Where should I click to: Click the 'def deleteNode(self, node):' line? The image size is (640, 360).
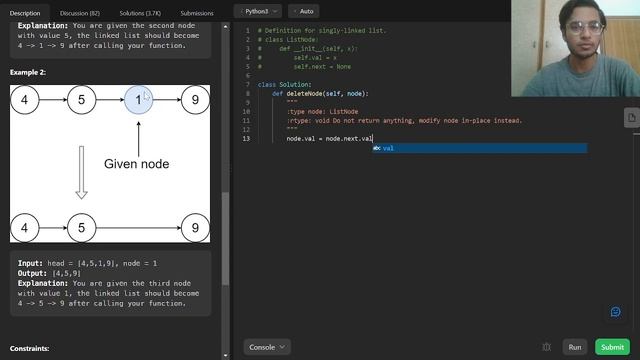(x=320, y=93)
